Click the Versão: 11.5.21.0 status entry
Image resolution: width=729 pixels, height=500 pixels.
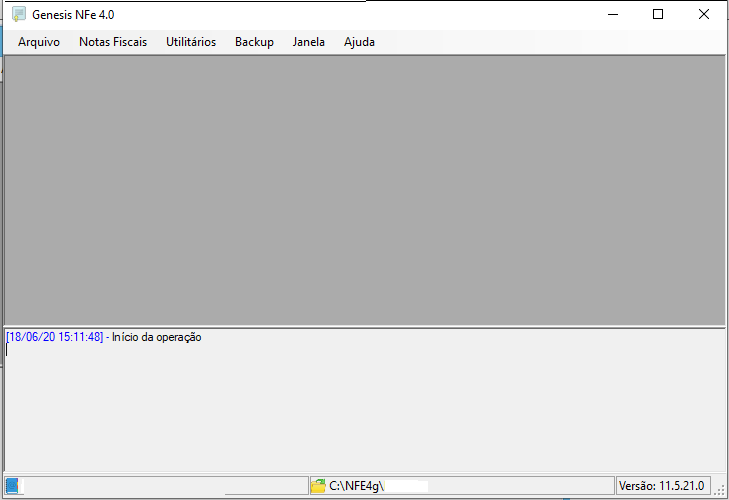point(662,486)
